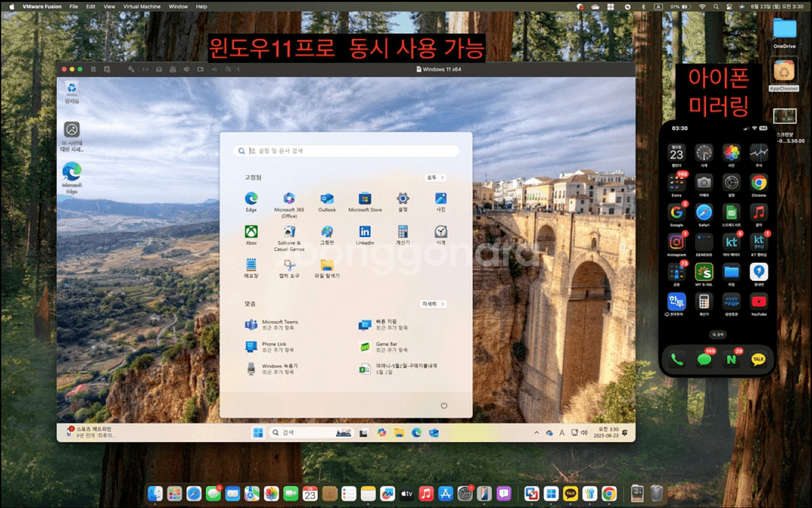Open the 메모장 notepad app
Screen dimensions: 812x508
pyautogui.click(x=251, y=268)
